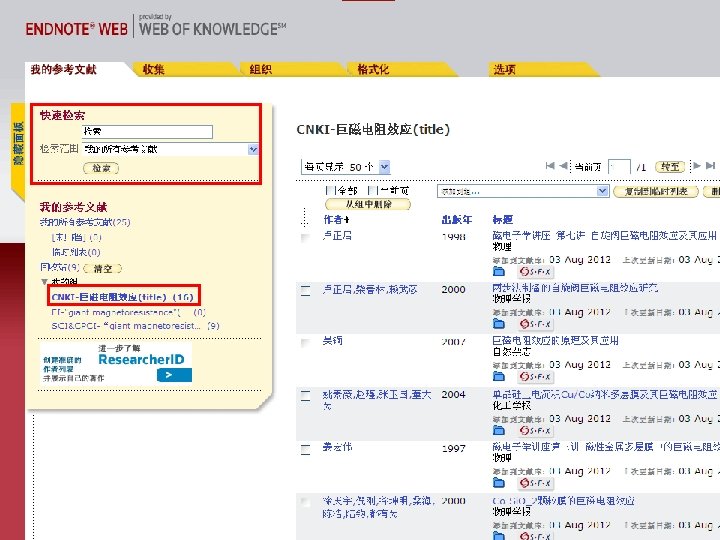Click the ResearcherID blue arrow button

pyautogui.click(x=174, y=375)
